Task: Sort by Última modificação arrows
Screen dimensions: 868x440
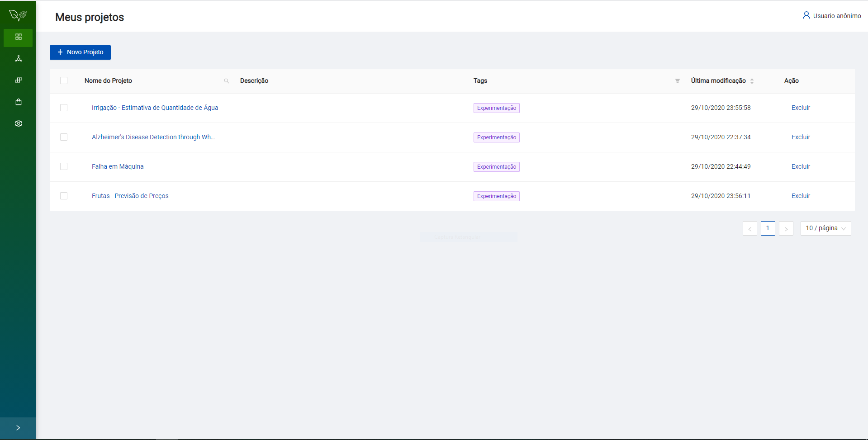Action: coord(752,81)
